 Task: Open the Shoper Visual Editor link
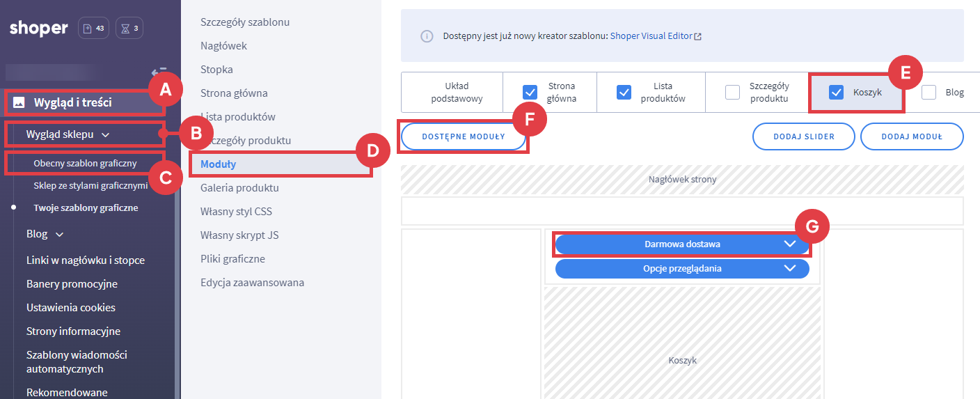[651, 36]
